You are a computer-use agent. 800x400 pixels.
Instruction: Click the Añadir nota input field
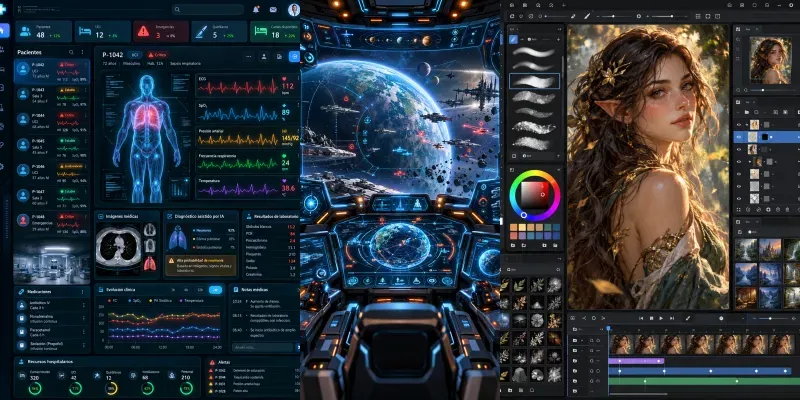(262, 347)
